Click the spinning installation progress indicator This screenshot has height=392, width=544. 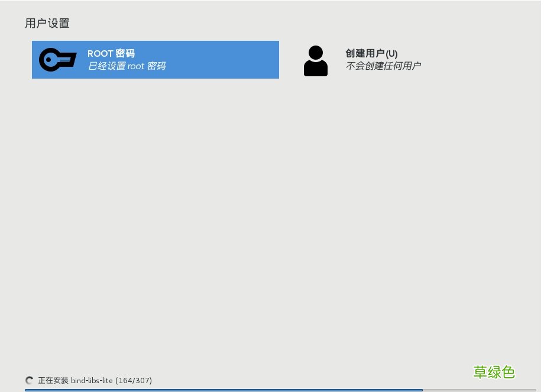pos(29,380)
